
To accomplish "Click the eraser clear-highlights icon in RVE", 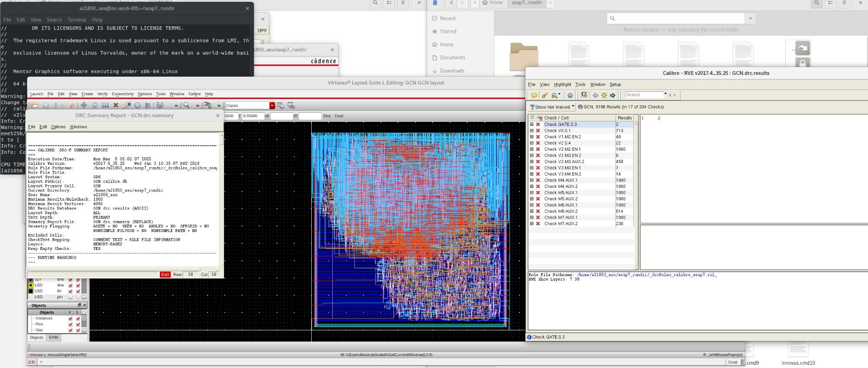I will pyautogui.click(x=545, y=95).
